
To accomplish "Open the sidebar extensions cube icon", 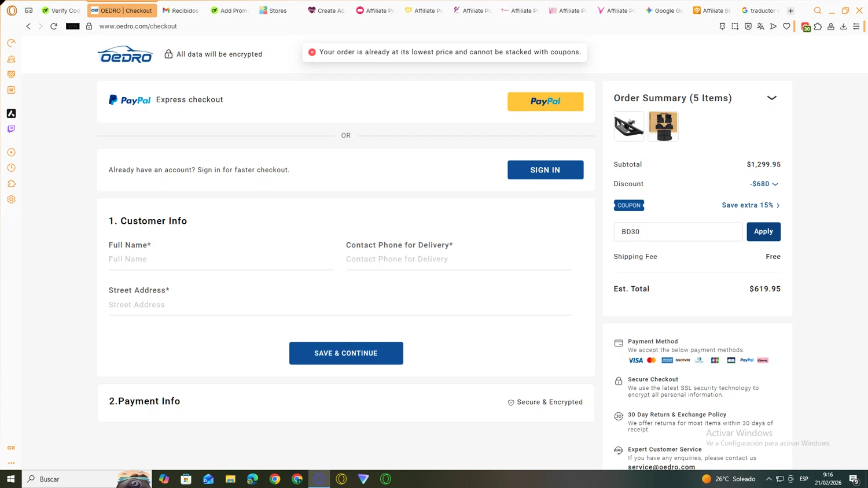I will click(x=11, y=184).
